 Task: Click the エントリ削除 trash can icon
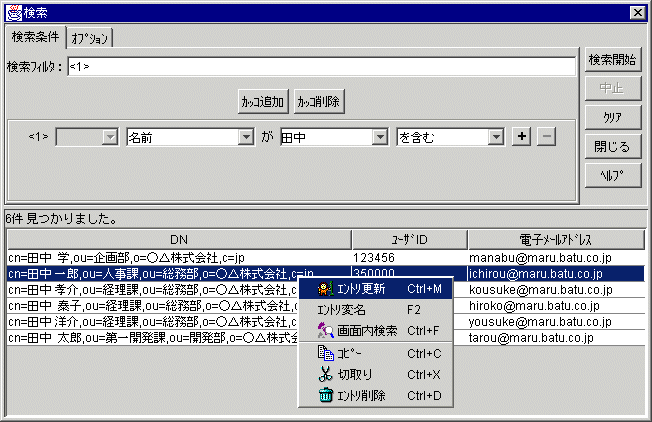pyautogui.click(x=326, y=395)
